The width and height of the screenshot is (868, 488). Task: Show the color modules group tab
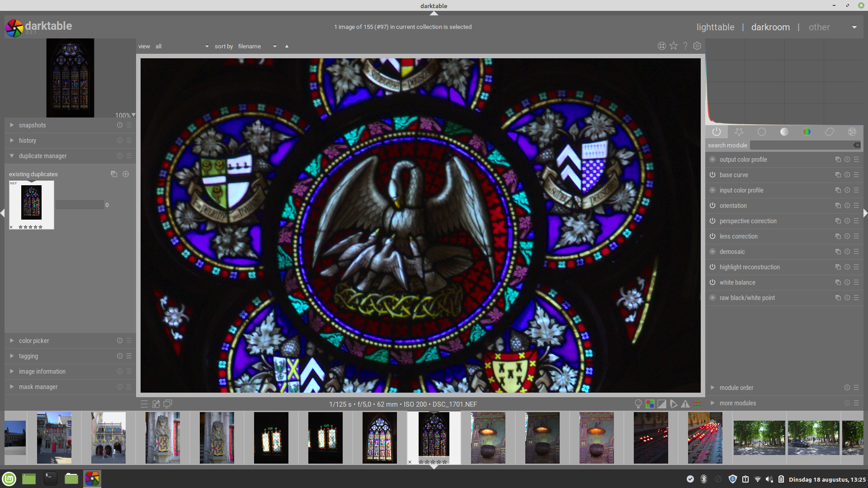tap(807, 132)
